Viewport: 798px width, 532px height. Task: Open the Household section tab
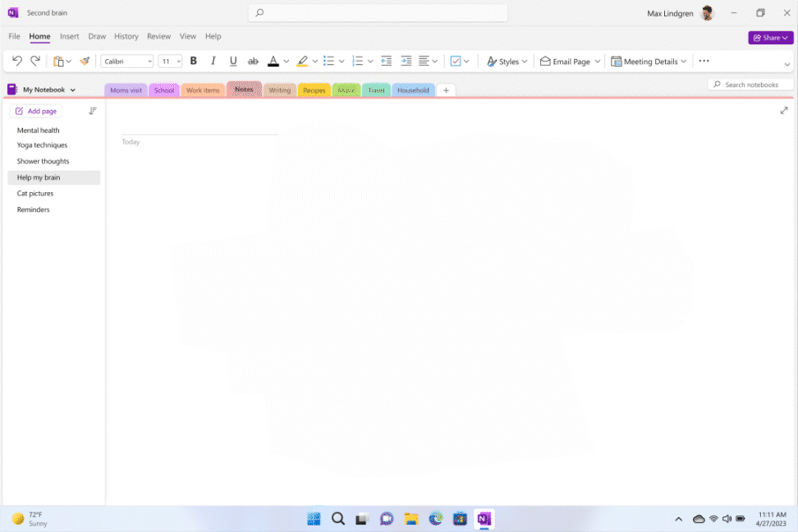[x=413, y=90]
